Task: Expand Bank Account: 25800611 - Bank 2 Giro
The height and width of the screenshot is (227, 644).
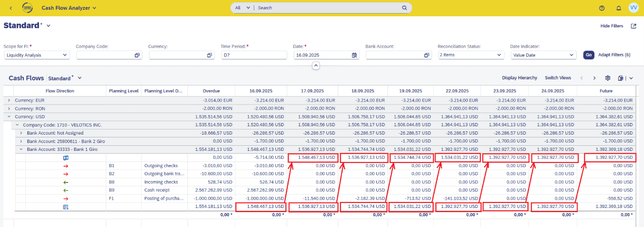Action: click(x=20, y=141)
